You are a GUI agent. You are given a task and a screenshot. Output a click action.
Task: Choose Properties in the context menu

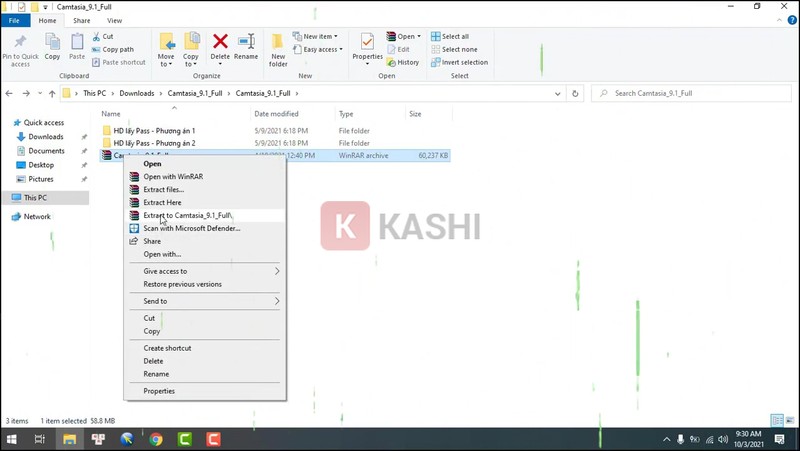(205, 391)
